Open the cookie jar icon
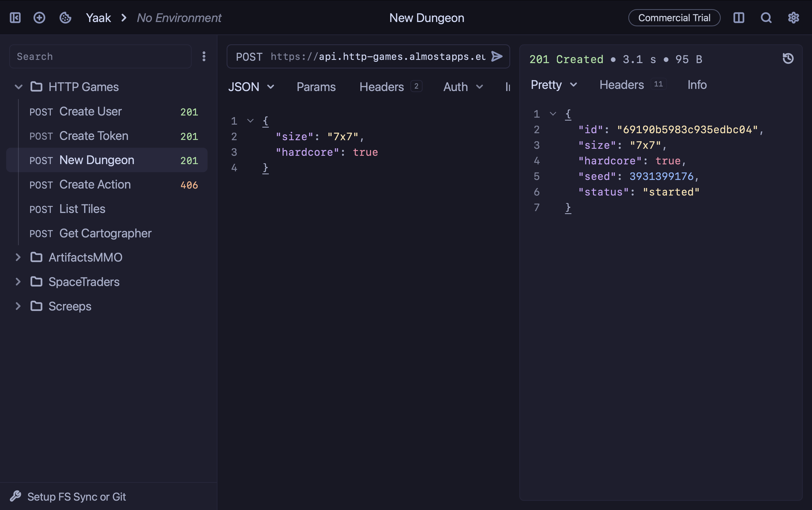The width and height of the screenshot is (812, 510). click(65, 18)
